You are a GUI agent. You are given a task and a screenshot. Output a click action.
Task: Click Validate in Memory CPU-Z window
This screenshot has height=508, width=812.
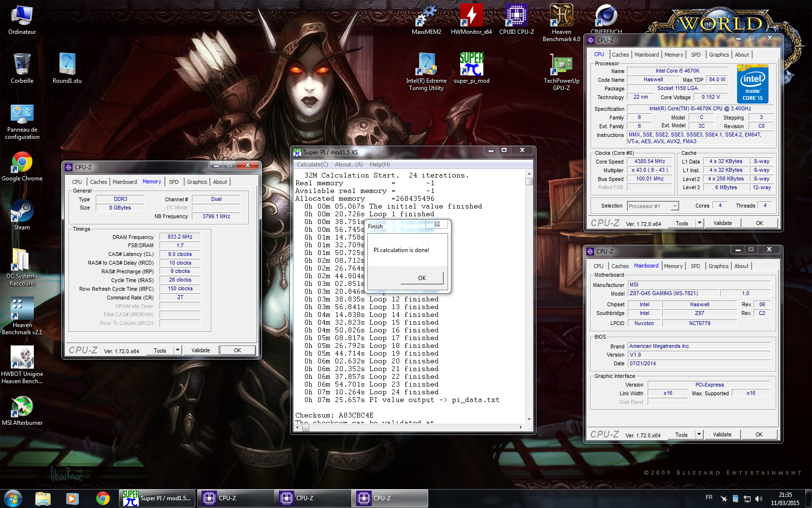click(201, 350)
